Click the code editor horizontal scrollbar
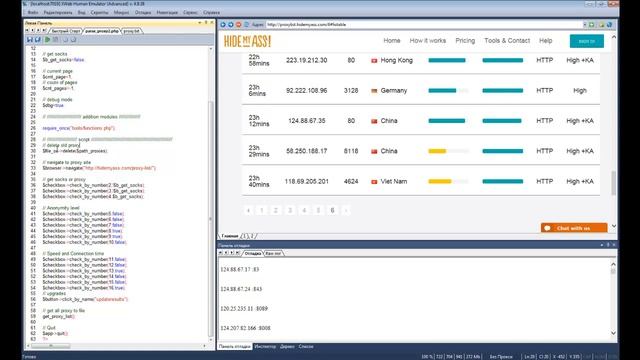Image resolution: width=640 pixels, height=360 pixels. [x=116, y=346]
